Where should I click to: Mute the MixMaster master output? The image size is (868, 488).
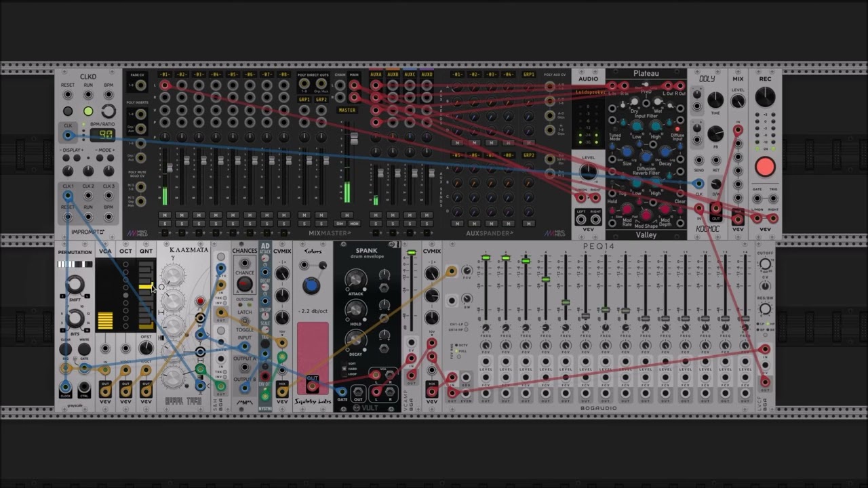pyautogui.click(x=347, y=215)
